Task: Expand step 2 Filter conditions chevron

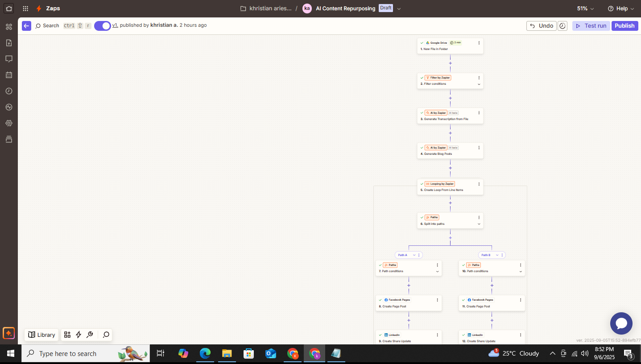Action: point(479,84)
